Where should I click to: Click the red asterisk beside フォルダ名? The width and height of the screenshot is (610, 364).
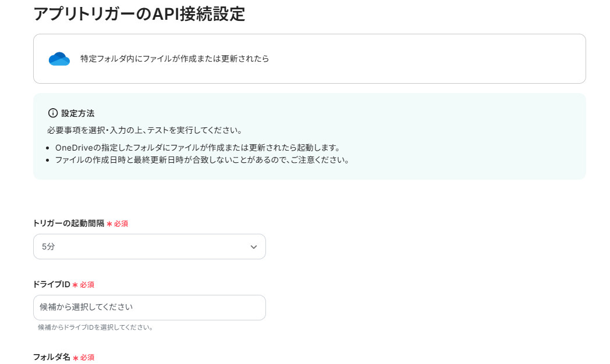pos(75,358)
